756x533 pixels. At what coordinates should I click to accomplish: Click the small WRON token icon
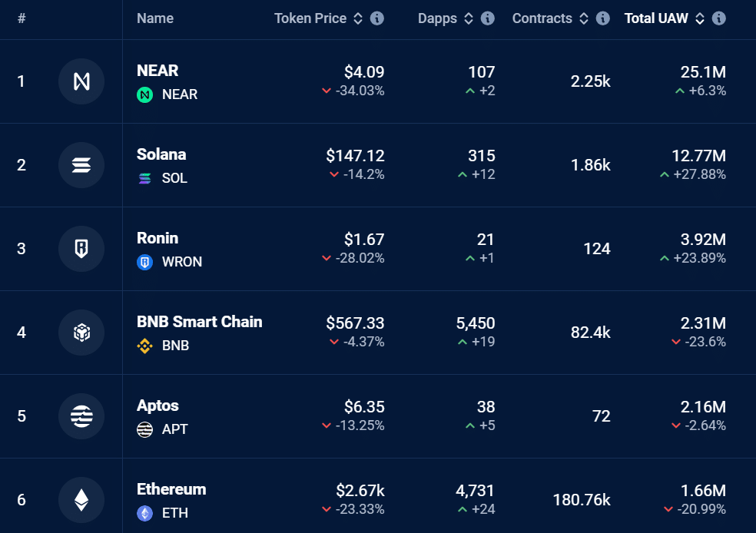144,262
